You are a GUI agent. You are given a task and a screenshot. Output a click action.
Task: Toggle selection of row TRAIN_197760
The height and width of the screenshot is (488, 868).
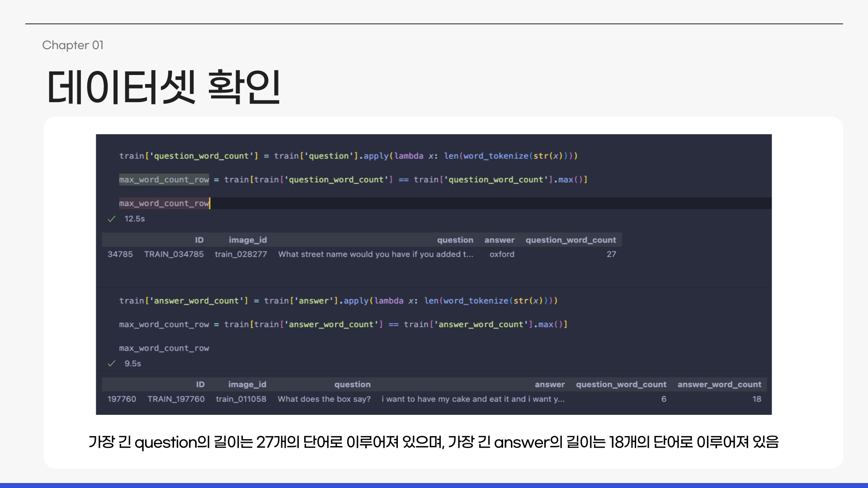coord(176,399)
